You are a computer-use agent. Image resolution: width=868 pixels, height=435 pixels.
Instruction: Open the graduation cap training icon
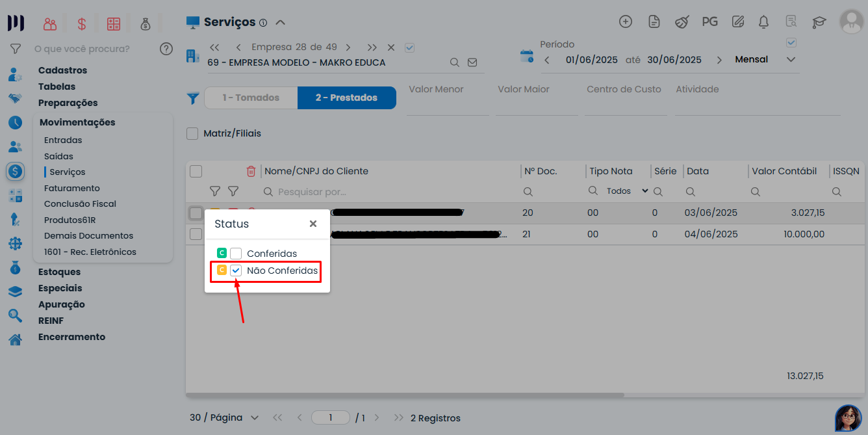click(x=819, y=22)
